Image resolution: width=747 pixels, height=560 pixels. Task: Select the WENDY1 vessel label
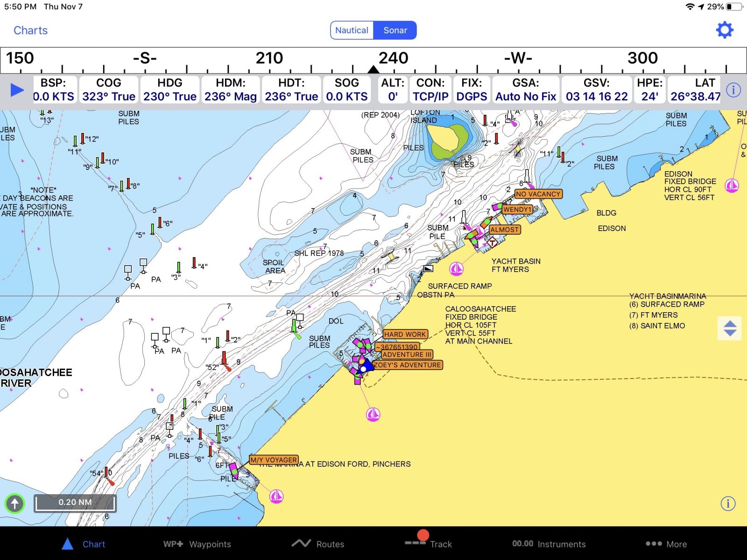tap(517, 210)
